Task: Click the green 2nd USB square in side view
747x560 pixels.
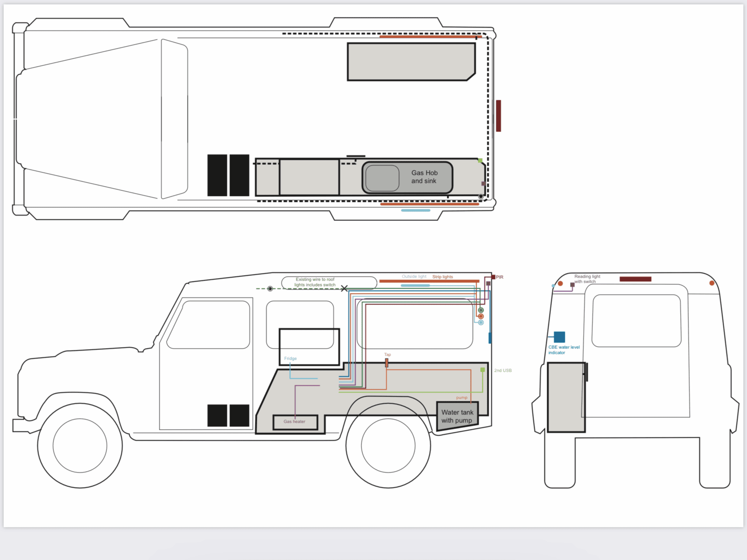Action: [x=483, y=370]
